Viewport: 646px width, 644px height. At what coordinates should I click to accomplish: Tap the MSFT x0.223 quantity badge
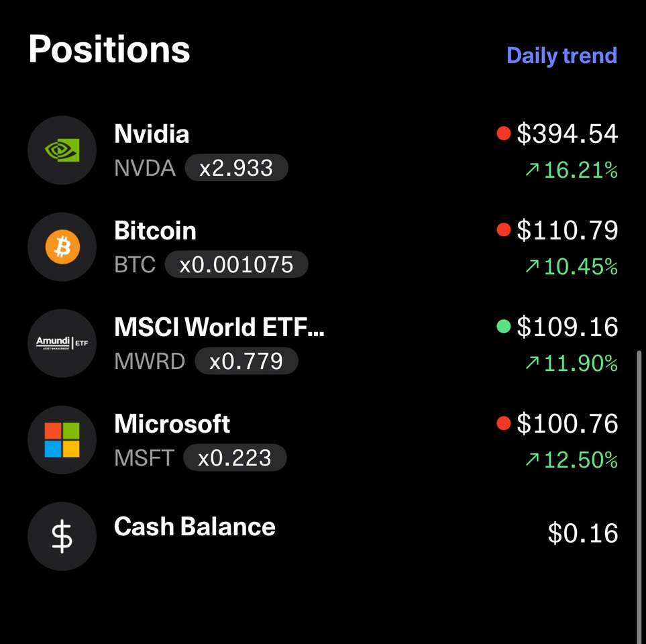[x=234, y=458]
